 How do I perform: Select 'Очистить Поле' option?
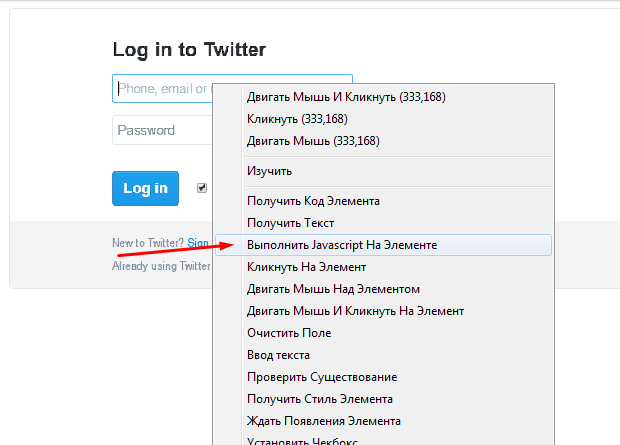coord(383,333)
